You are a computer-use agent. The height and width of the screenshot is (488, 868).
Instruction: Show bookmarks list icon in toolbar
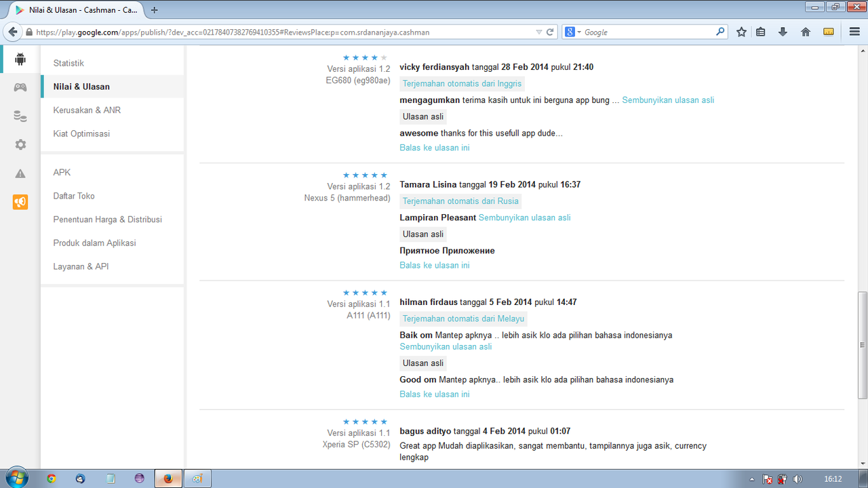pyautogui.click(x=761, y=32)
